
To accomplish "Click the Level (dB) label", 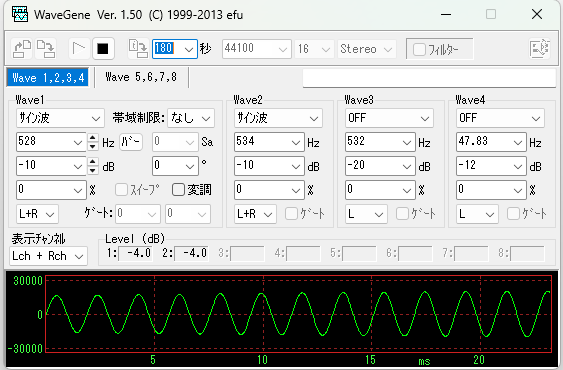I will point(135,239).
